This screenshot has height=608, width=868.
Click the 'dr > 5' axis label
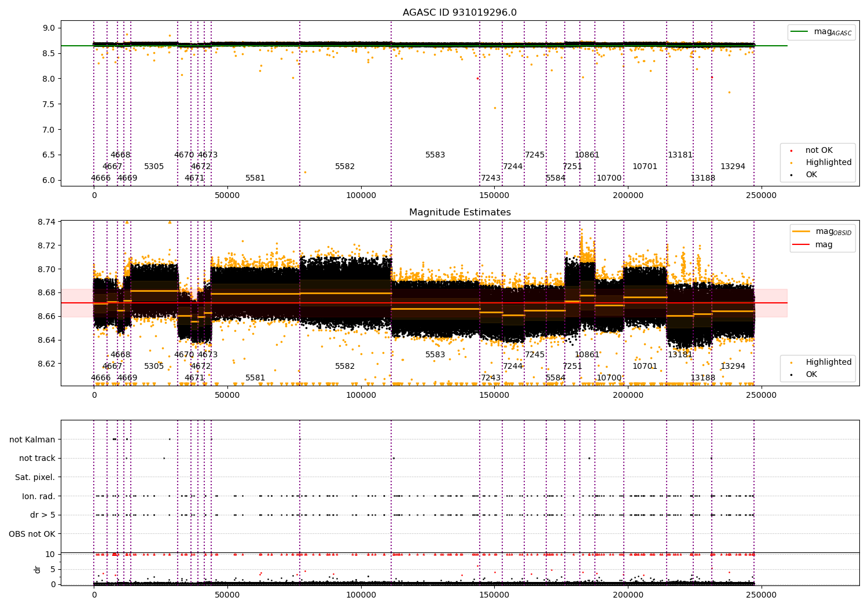[43, 515]
